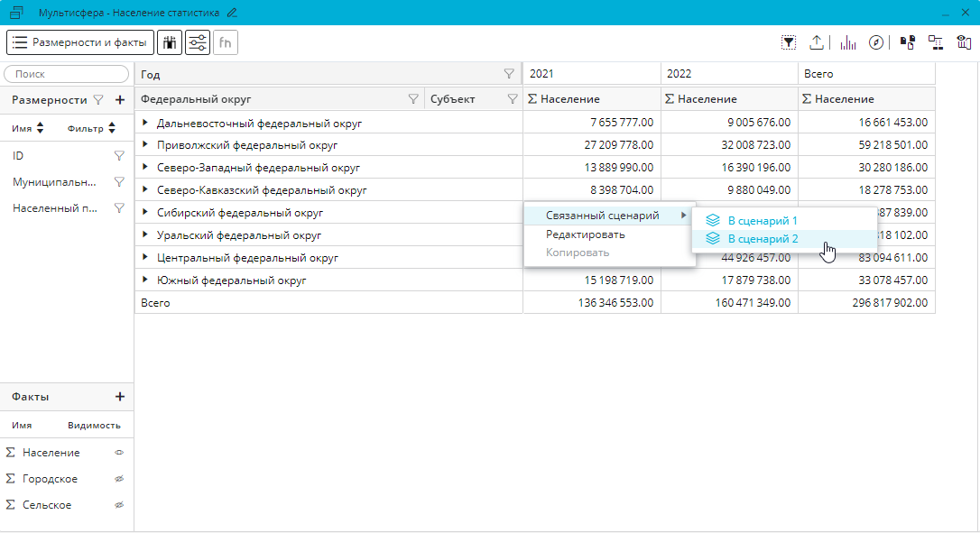
Task: Click the hierarchy structure icon in the toolbar
Action: [x=935, y=42]
